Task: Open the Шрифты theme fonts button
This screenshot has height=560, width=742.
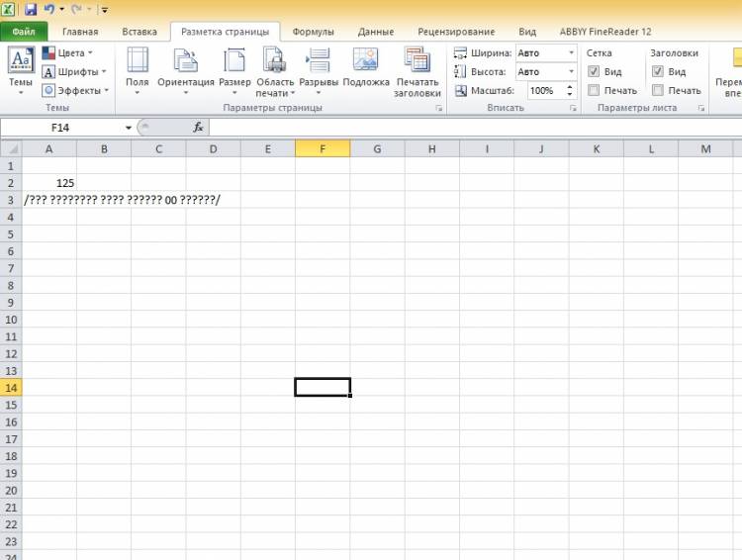Action: [x=74, y=72]
